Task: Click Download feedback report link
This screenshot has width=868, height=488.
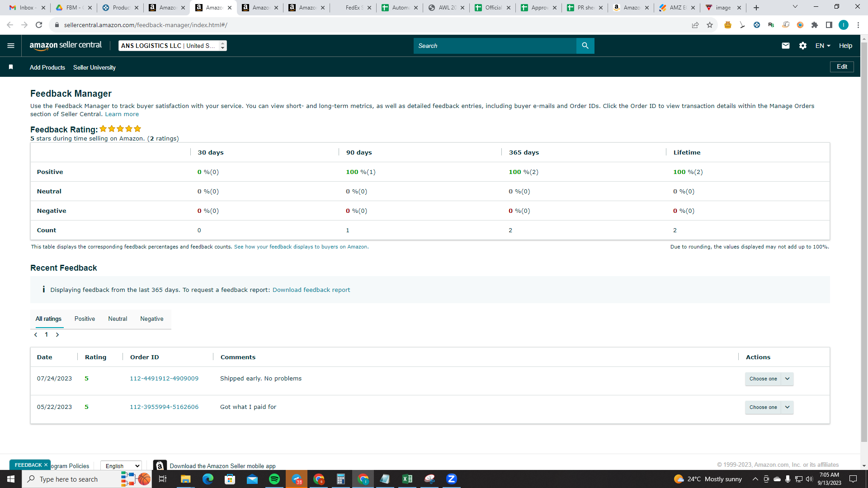Action: click(x=311, y=290)
